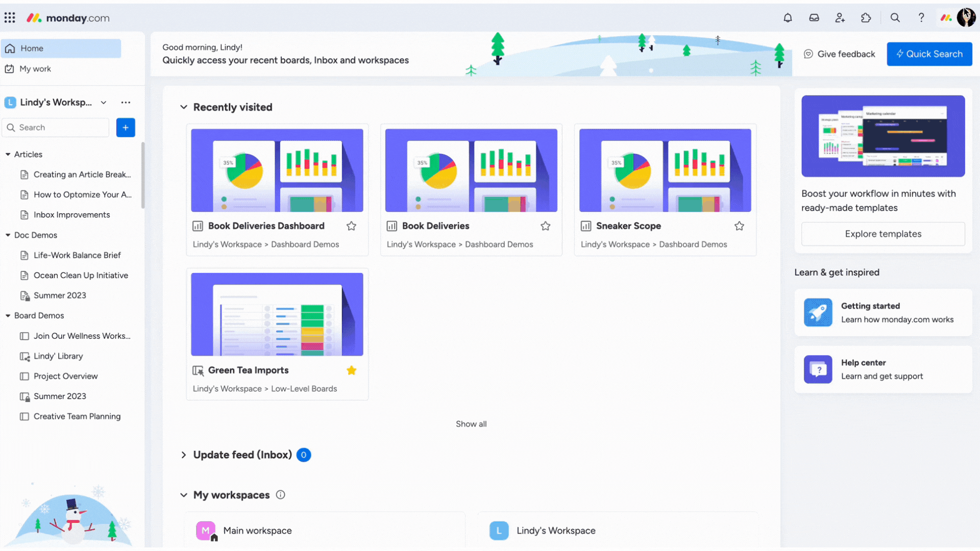Image resolution: width=980 pixels, height=551 pixels.
Task: Toggle favorite star on Book Deliveries Dashboard
Action: tap(351, 226)
